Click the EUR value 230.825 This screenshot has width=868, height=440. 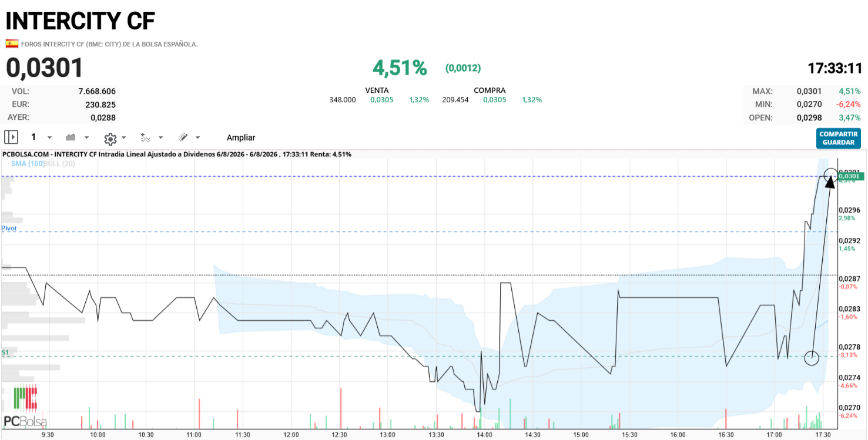tap(101, 105)
